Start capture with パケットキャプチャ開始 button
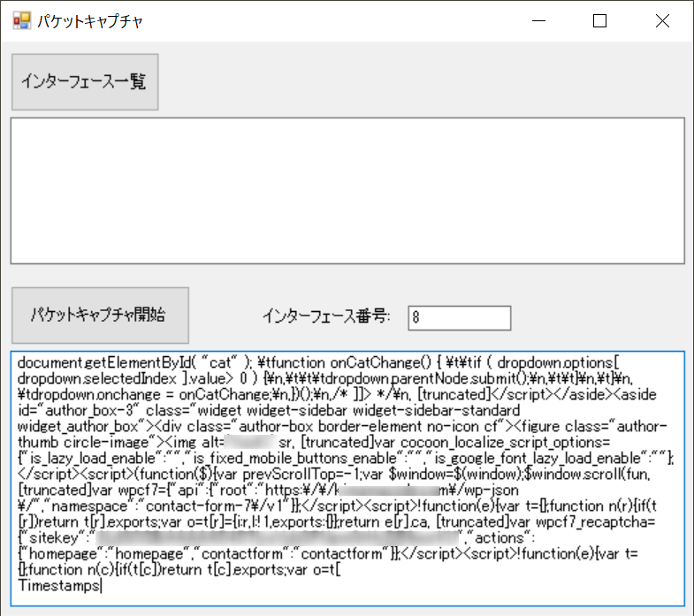Viewport: 694px width, 616px height. (x=100, y=316)
